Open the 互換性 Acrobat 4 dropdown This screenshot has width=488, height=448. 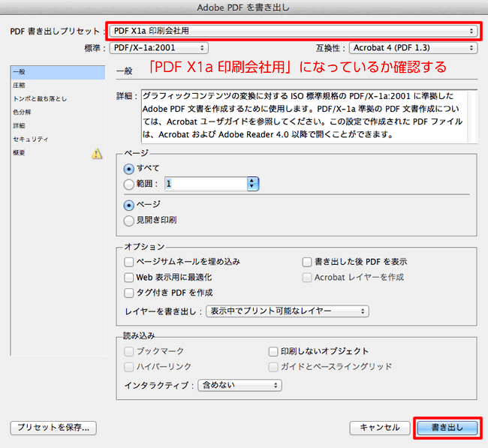[x=414, y=48]
